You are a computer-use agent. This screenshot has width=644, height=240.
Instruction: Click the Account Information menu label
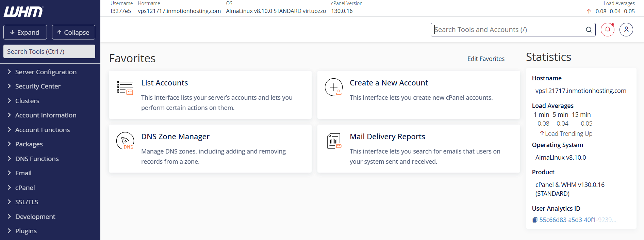[x=46, y=115]
